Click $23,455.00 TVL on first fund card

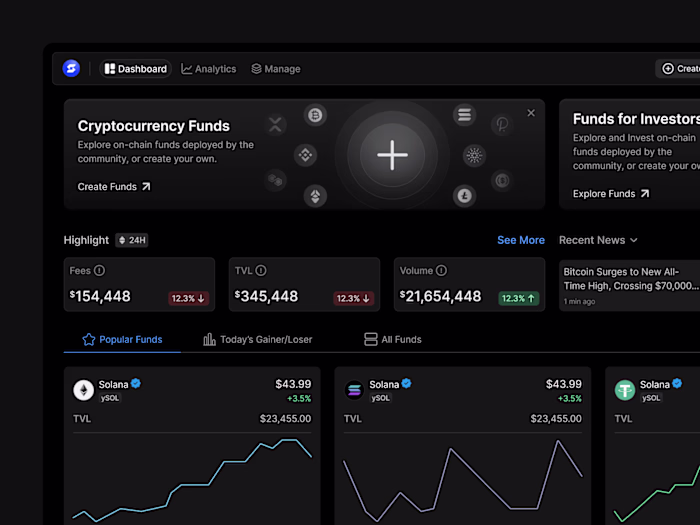286,419
